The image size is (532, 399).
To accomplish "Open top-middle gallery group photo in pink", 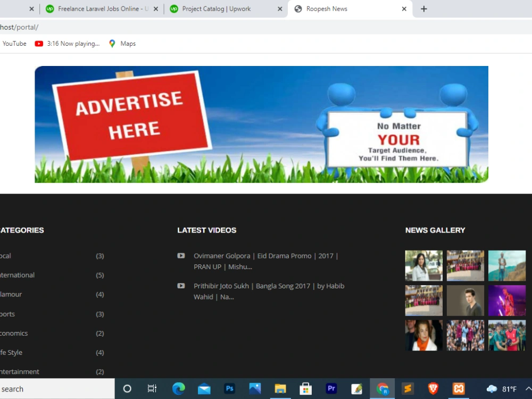I will click(x=465, y=265).
